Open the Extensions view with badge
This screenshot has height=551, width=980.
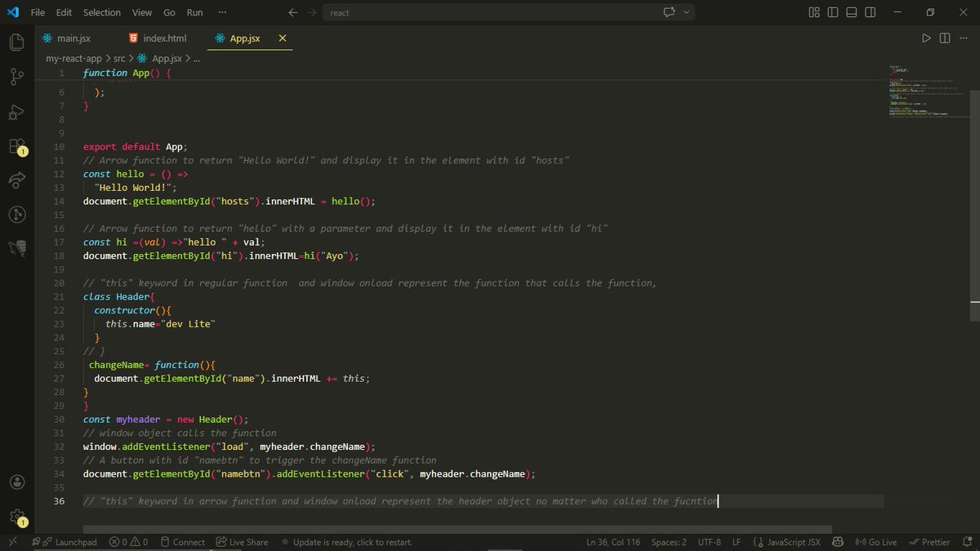(x=16, y=147)
